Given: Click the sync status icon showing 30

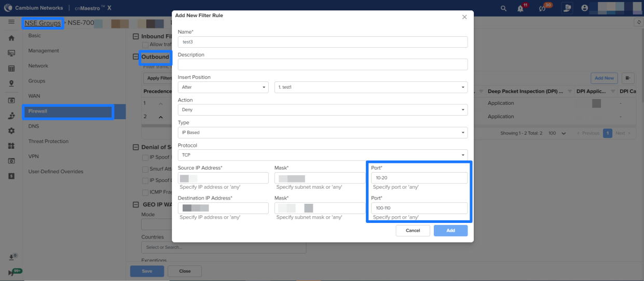Looking at the screenshot, I should point(543,8).
